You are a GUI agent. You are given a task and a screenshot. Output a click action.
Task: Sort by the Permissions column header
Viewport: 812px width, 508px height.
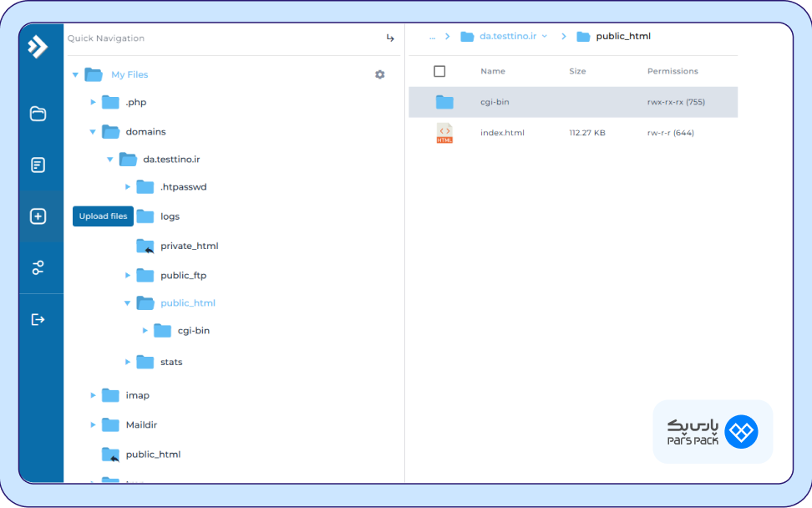point(672,71)
